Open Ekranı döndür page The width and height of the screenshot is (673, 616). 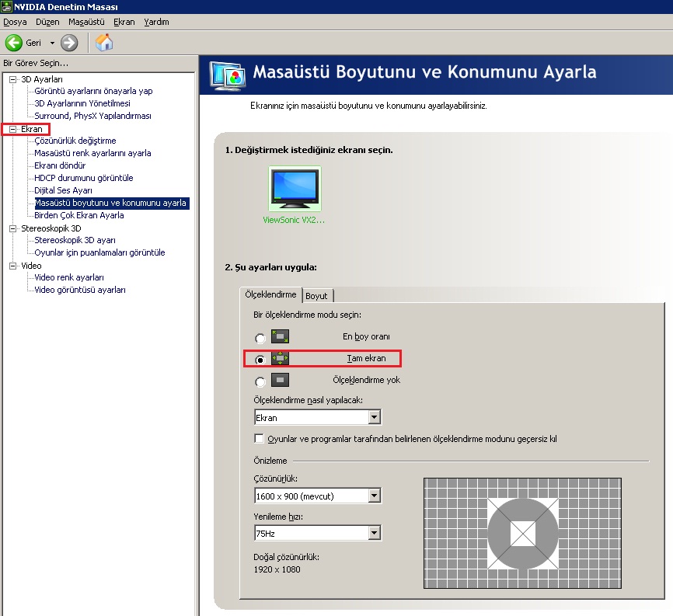point(60,165)
